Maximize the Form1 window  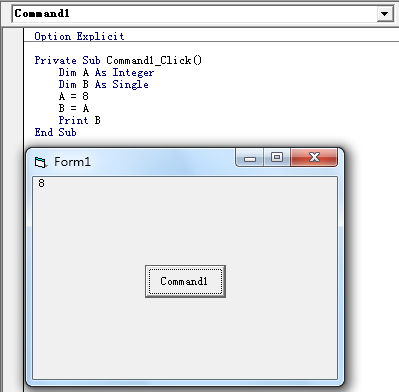pyautogui.click(x=277, y=157)
